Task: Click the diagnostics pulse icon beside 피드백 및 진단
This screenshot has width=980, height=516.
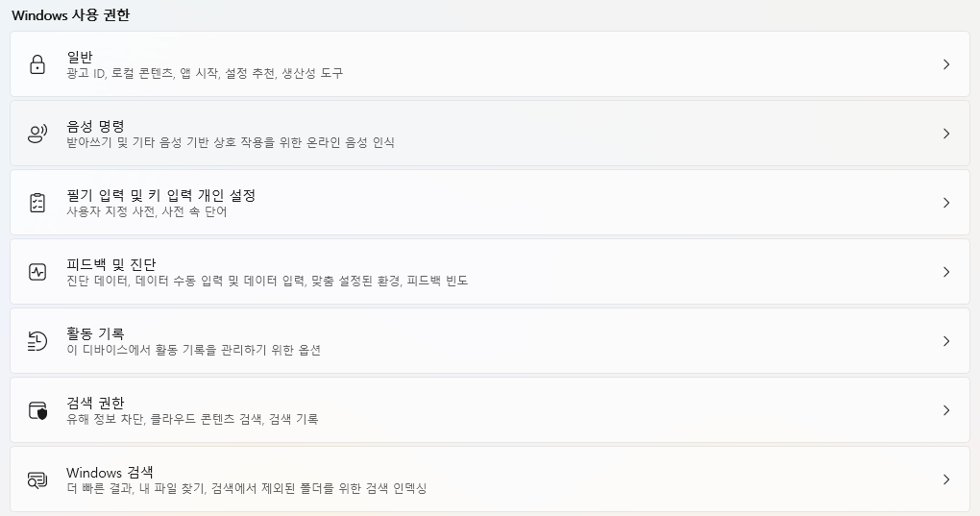Action: click(x=37, y=272)
